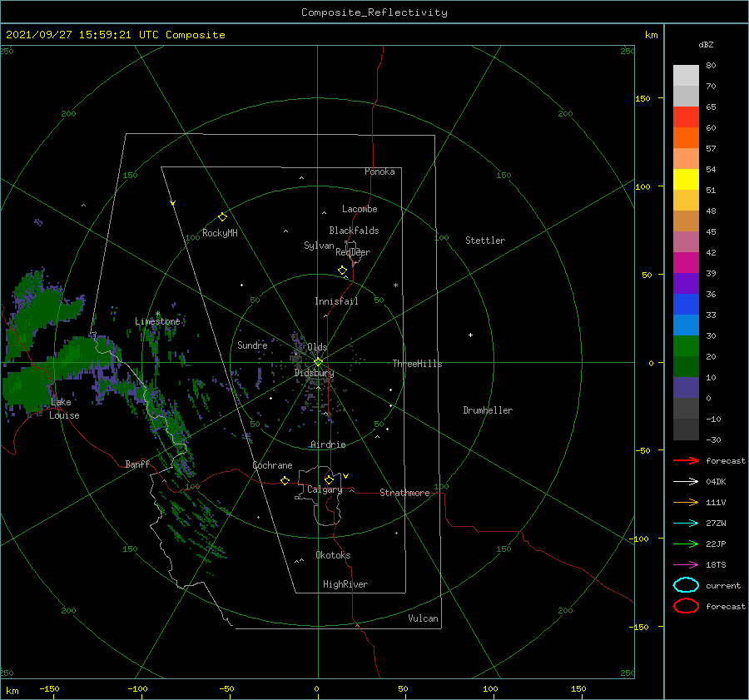Click the 2021/09/27 15:59:21 UTC timestamp
The image size is (749, 700).
[115, 35]
